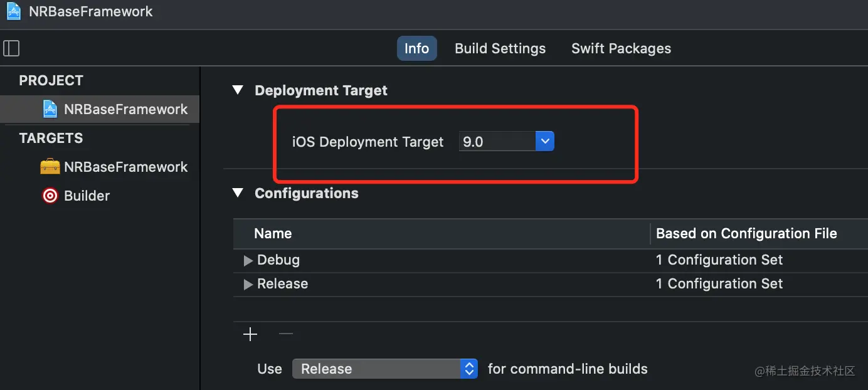Screen dimensions: 868x390
Task: Switch to the Swift Packages tab
Action: [x=621, y=48]
